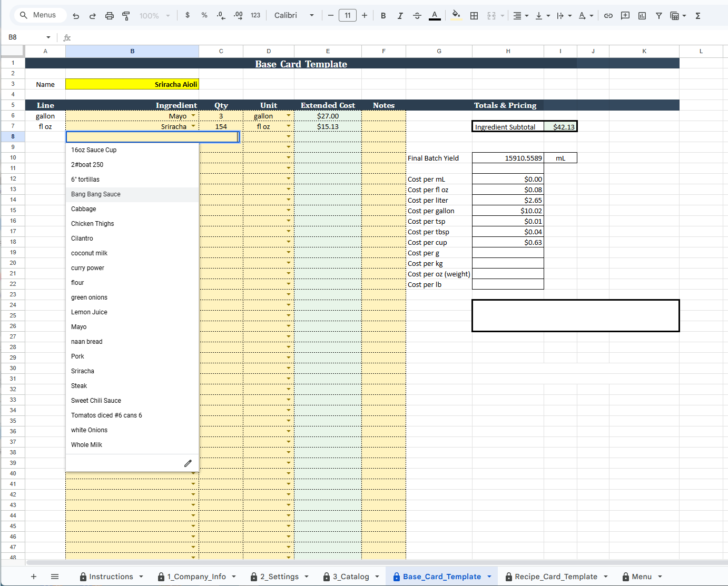This screenshot has width=728, height=586.
Task: Click the font size input field
Action: 348,16
